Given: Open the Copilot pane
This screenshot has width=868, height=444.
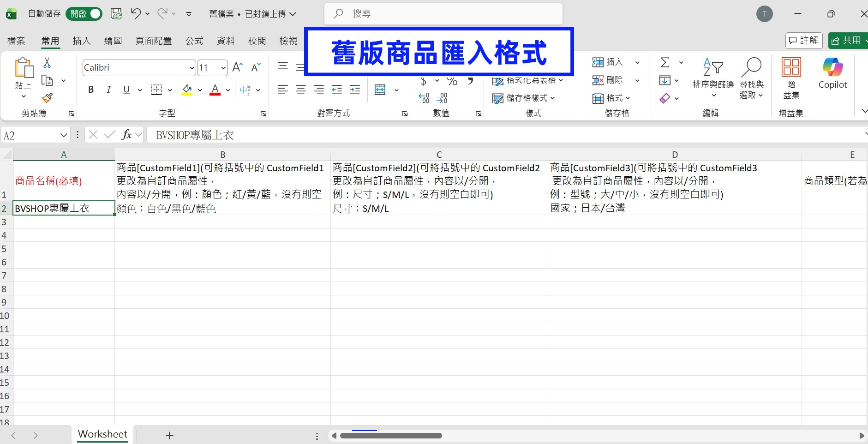Looking at the screenshot, I should pos(832,74).
